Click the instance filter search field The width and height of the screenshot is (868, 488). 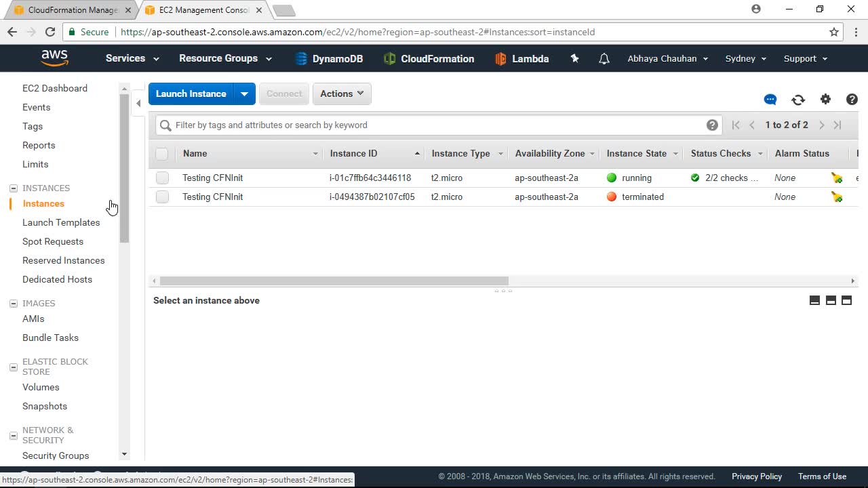point(438,125)
